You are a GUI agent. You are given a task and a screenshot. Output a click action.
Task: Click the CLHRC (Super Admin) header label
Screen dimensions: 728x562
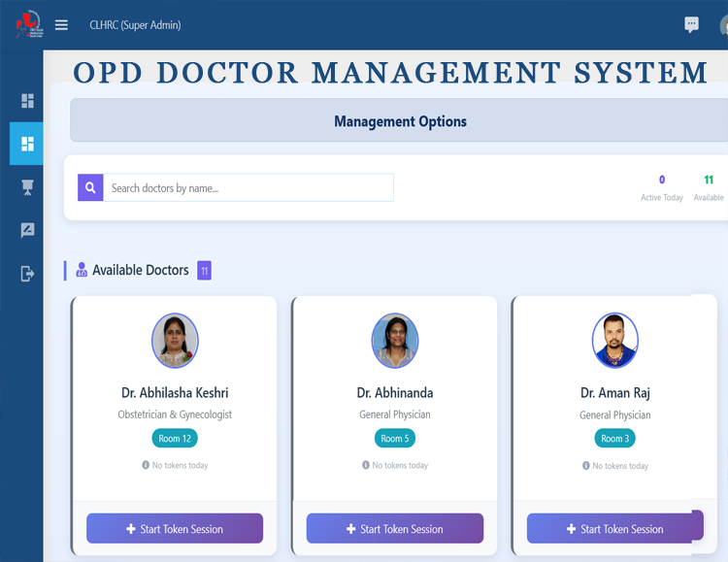tap(135, 25)
